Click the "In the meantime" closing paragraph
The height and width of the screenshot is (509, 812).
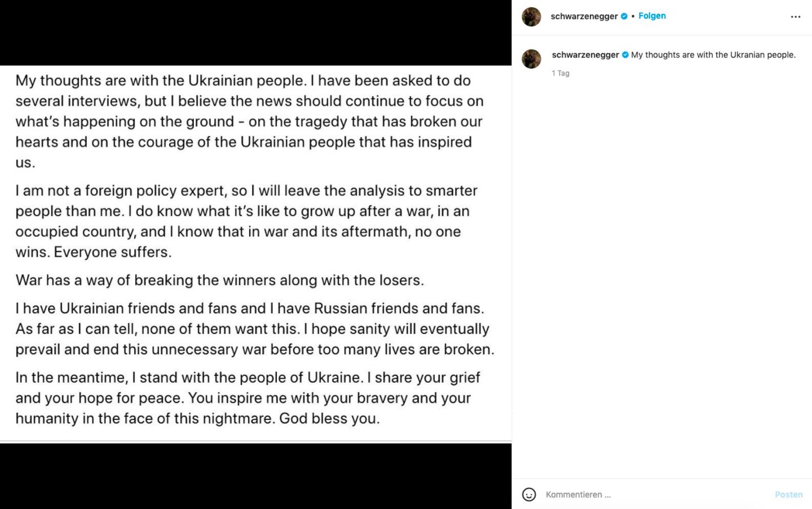pyautogui.click(x=248, y=398)
